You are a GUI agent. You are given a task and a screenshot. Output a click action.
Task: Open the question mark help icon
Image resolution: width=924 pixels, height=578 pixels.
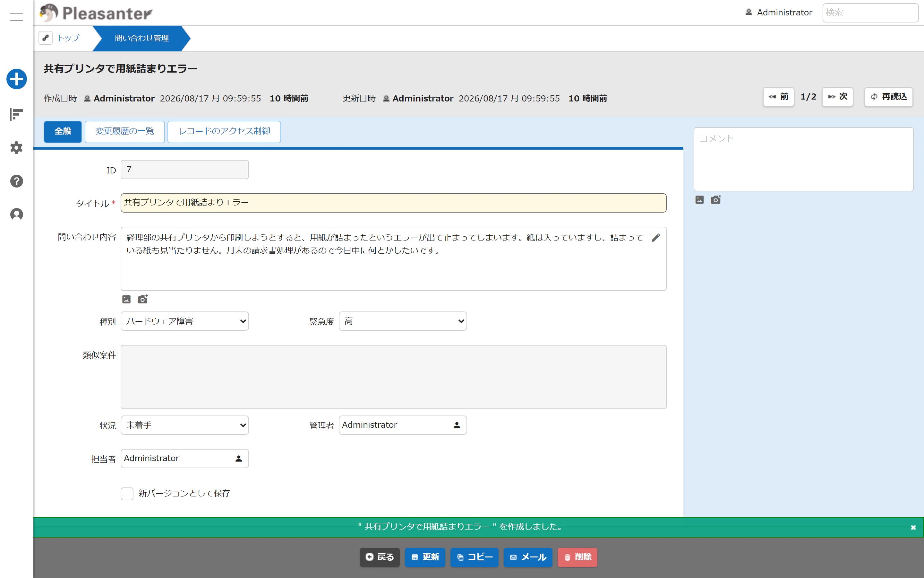click(16, 181)
